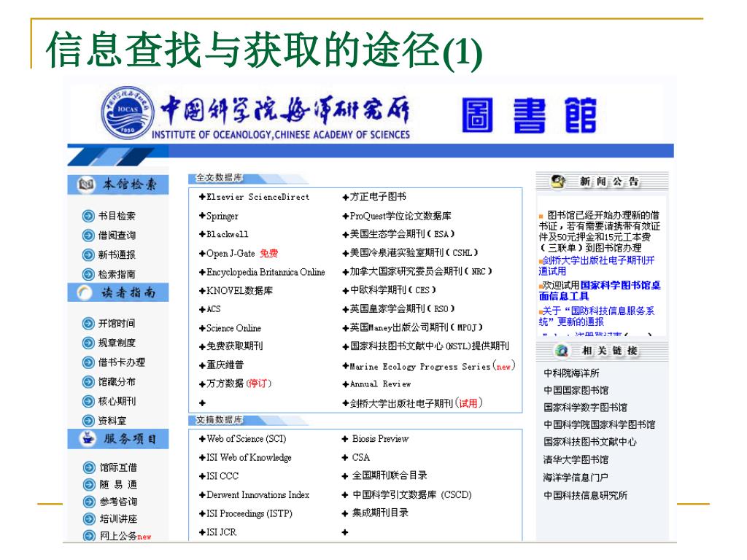
Task: Click the bullet icon beside 借书卡办理
Action: (88, 362)
